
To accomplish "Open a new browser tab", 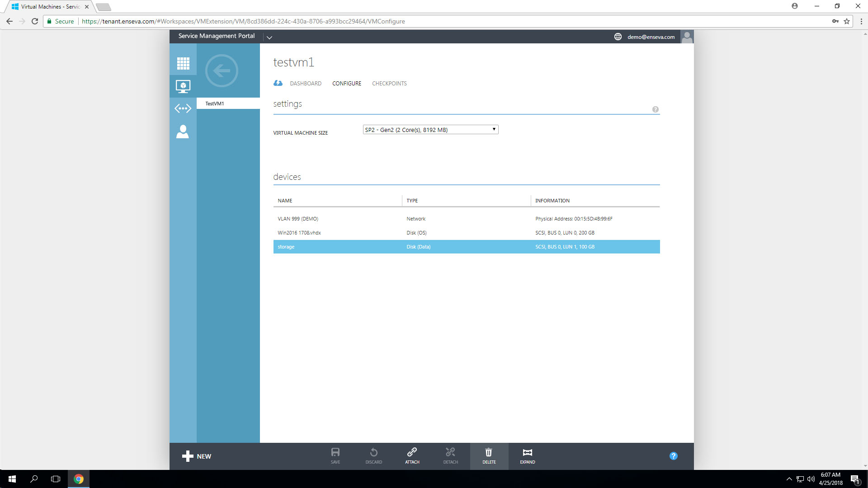I will point(104,7).
